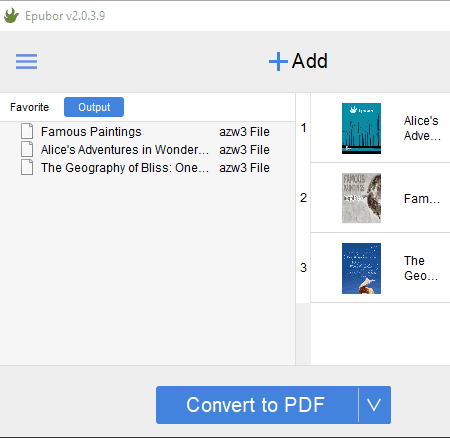Click the file icon beside Alice's Adventures

[27, 149]
